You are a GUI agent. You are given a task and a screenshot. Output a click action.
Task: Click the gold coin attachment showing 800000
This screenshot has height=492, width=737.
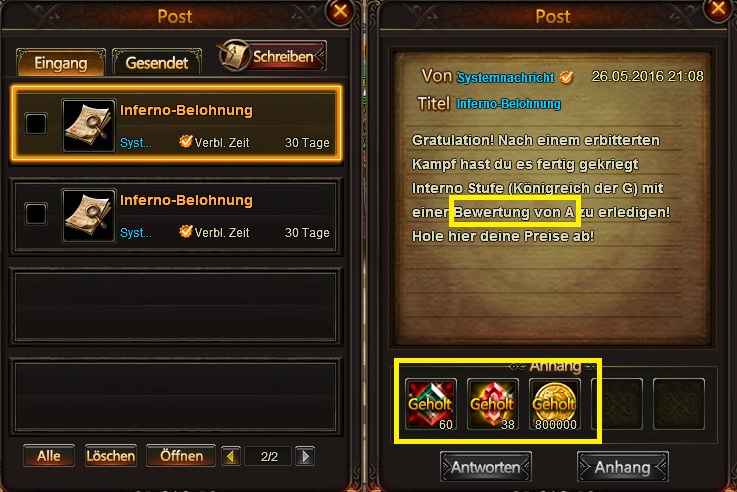point(555,404)
